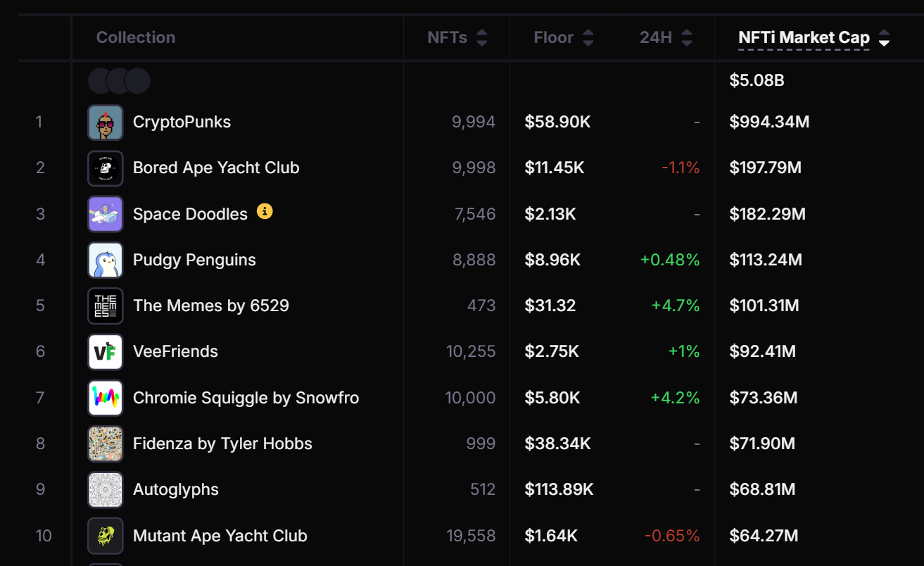Sort table by NFTs column arrows
This screenshot has height=566, width=924.
click(x=482, y=38)
